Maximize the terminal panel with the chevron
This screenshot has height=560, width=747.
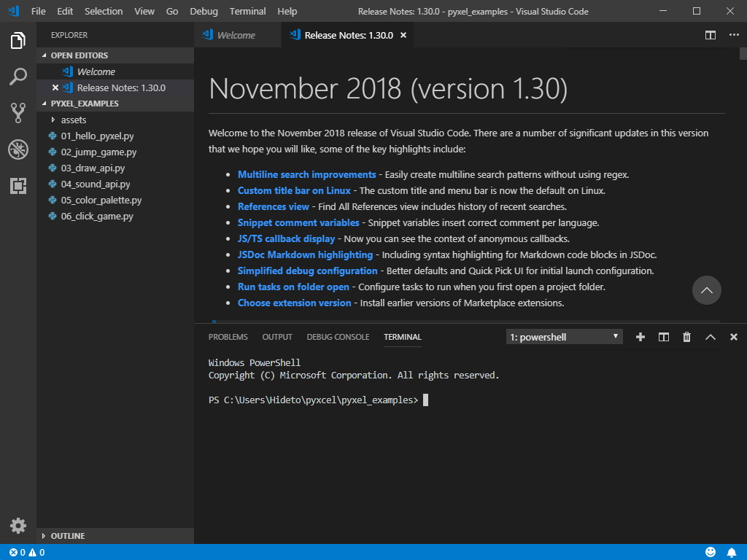click(710, 337)
